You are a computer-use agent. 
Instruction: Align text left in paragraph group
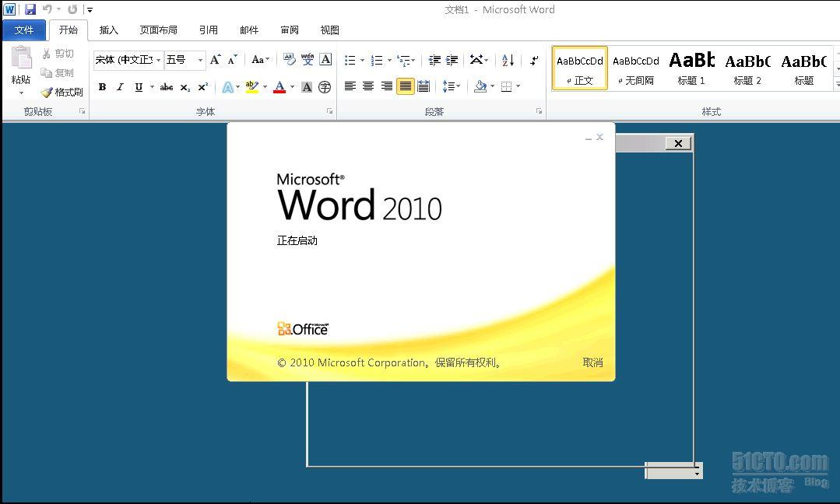[350, 86]
